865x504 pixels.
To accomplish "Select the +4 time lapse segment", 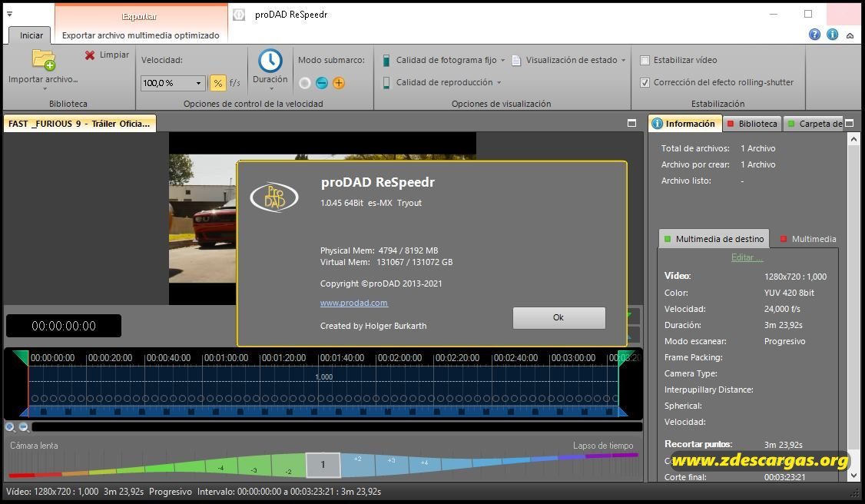I will [425, 464].
